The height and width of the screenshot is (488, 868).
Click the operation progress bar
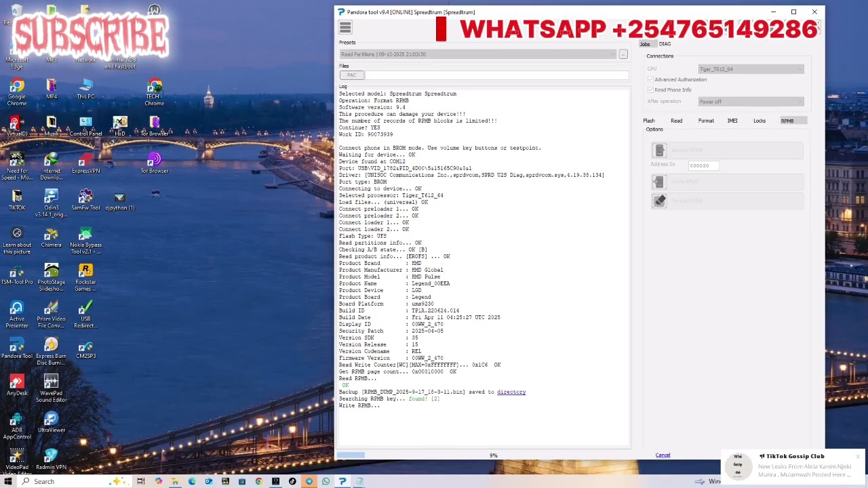click(x=484, y=455)
